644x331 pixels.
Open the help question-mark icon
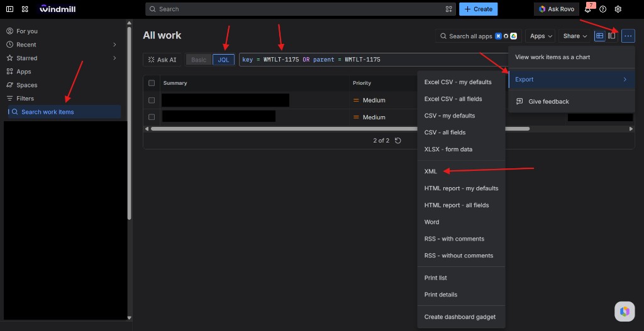(603, 9)
